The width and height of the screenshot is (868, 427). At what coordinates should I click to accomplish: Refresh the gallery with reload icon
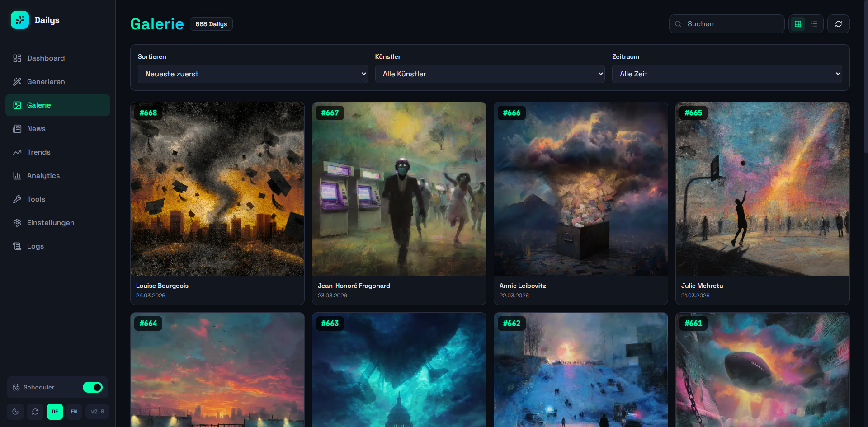838,24
